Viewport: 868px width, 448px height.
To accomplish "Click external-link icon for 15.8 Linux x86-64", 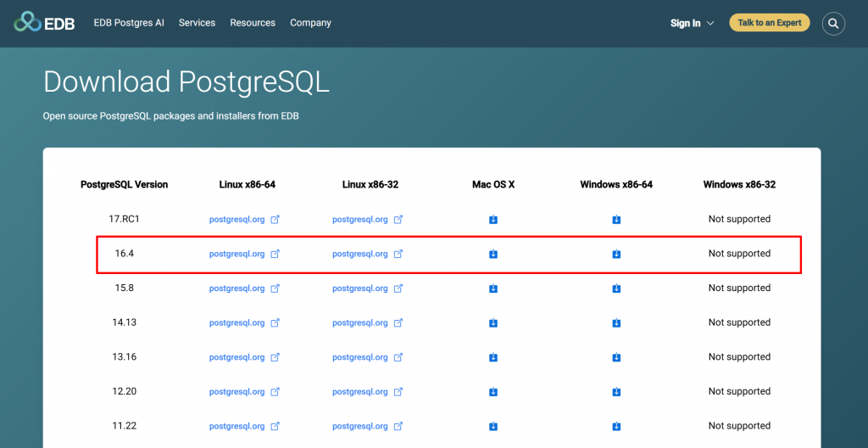I will [275, 288].
